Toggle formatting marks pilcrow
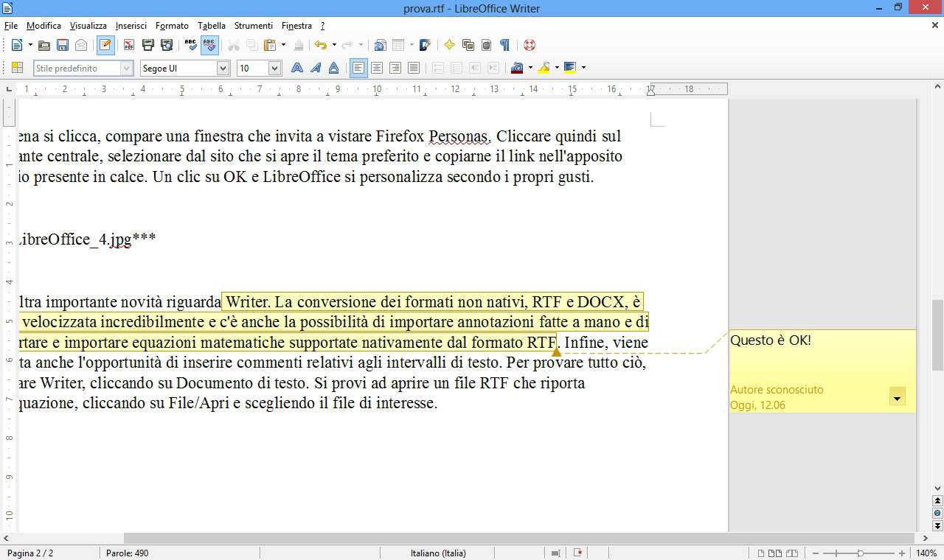Image resolution: width=944 pixels, height=560 pixels. click(504, 45)
